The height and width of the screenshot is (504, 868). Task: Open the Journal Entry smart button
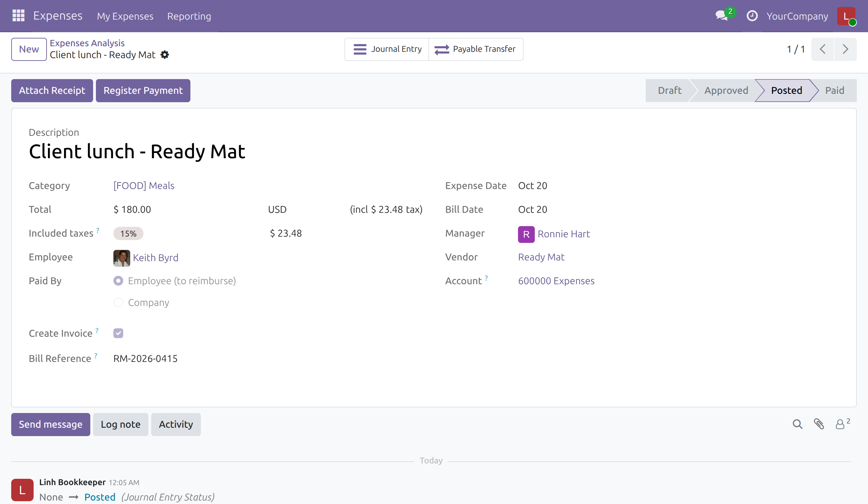[x=387, y=49]
